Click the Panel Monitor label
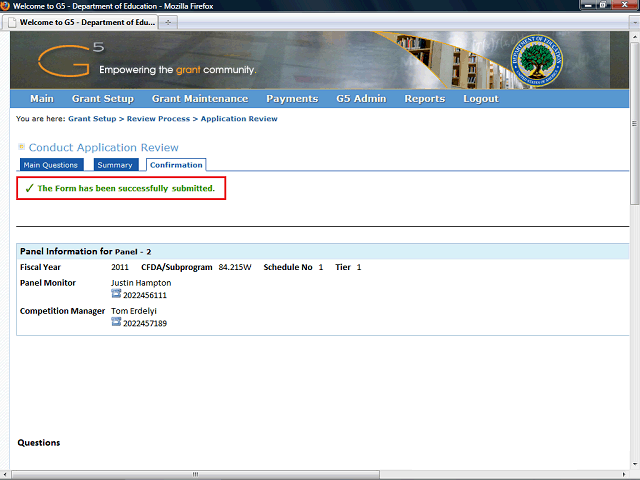640x480 pixels. click(48, 283)
